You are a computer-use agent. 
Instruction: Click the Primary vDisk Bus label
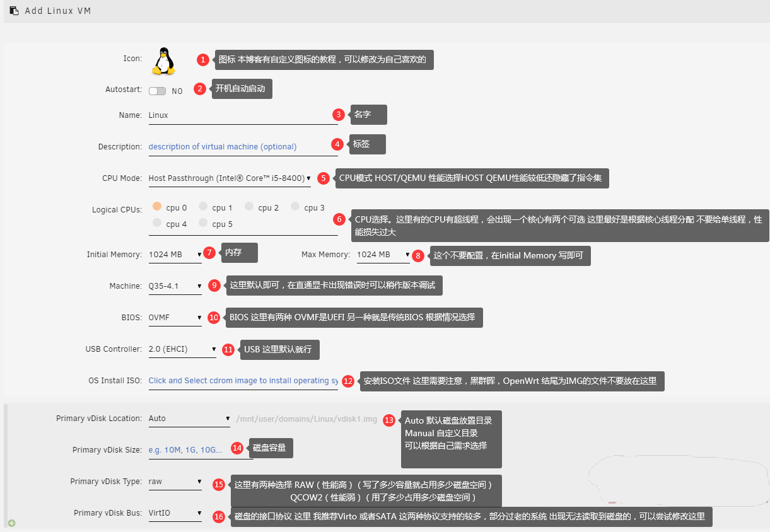(x=108, y=513)
